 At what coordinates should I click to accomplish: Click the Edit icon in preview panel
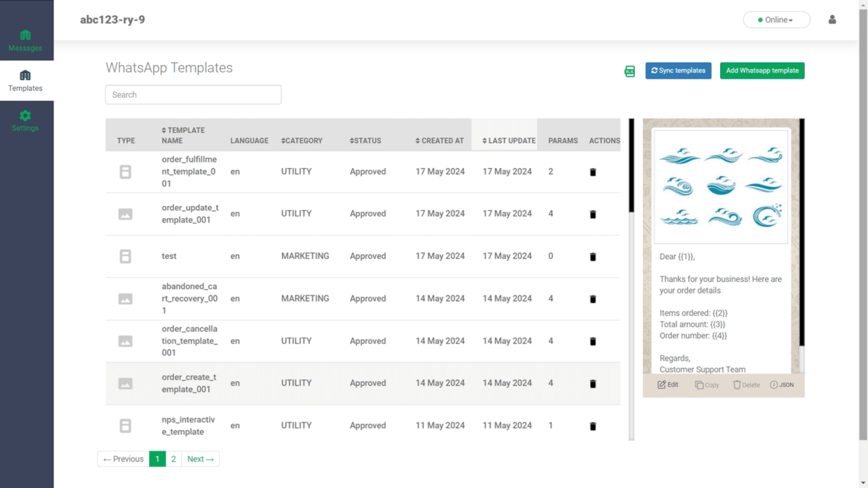pos(668,384)
